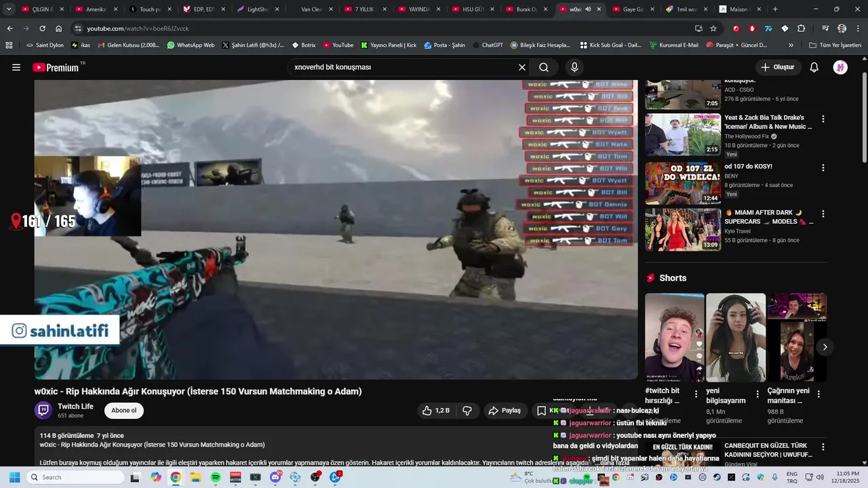Like the video (1,2 B)
This screenshot has width=868, height=488.
[435, 411]
